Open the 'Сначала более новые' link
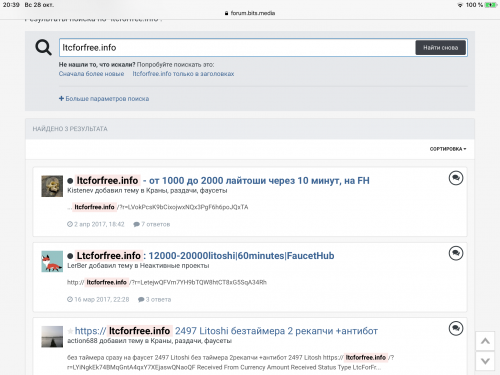The height and width of the screenshot is (375, 500). click(91, 74)
